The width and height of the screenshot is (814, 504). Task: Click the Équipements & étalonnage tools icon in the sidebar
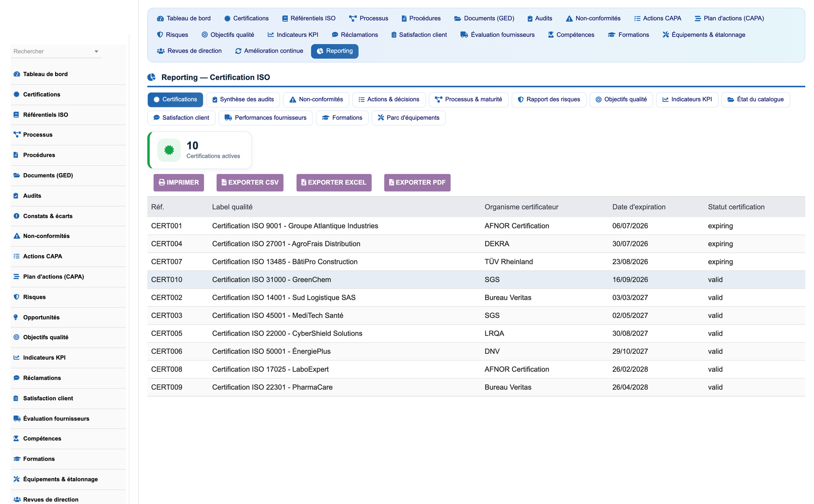point(17,479)
